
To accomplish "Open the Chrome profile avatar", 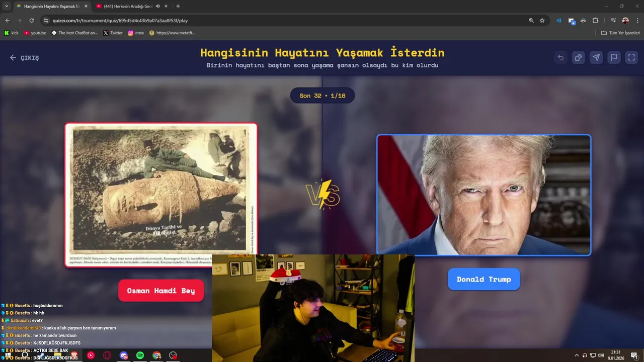I will 625,21.
